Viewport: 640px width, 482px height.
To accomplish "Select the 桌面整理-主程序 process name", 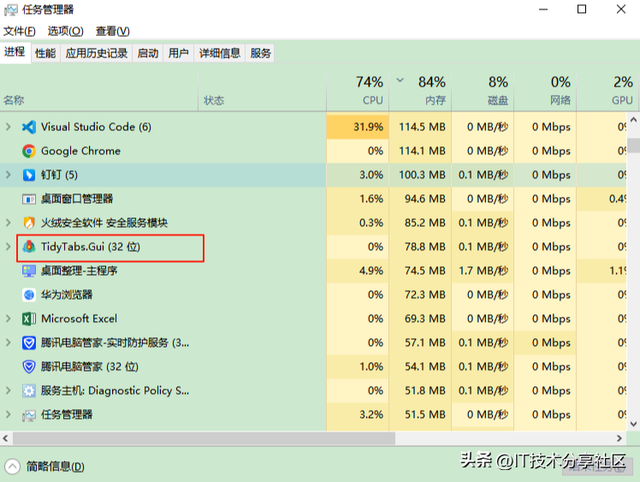I will click(79, 271).
